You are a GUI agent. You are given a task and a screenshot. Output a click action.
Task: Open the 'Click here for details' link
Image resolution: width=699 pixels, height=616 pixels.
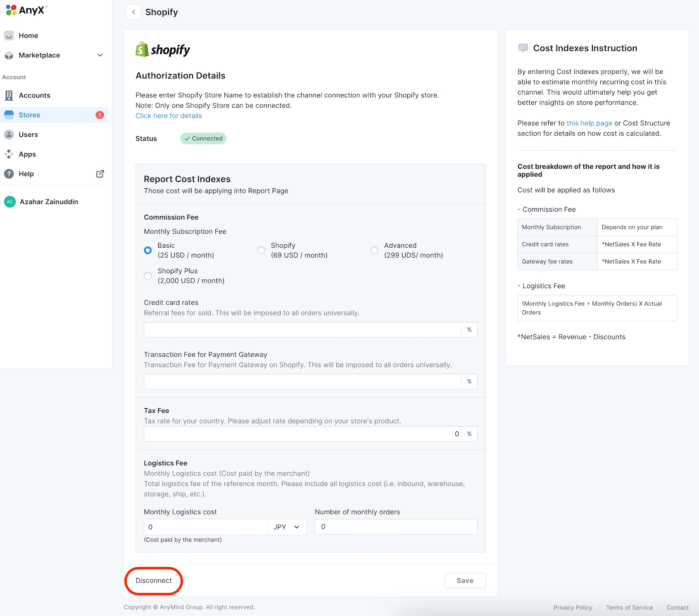[169, 116]
